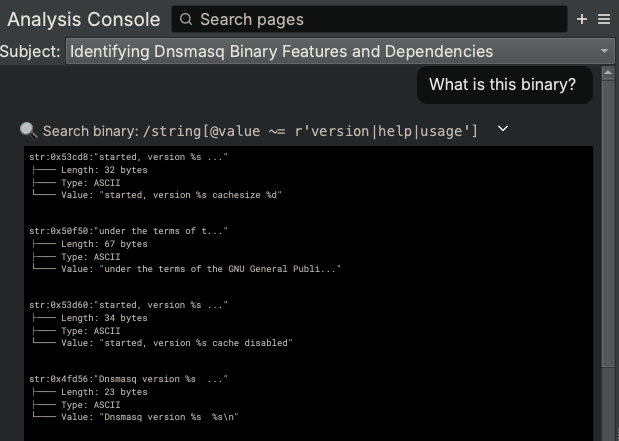The height and width of the screenshot is (441, 619).
Task: Click the Subject dropdown arrow
Action: coord(605,52)
